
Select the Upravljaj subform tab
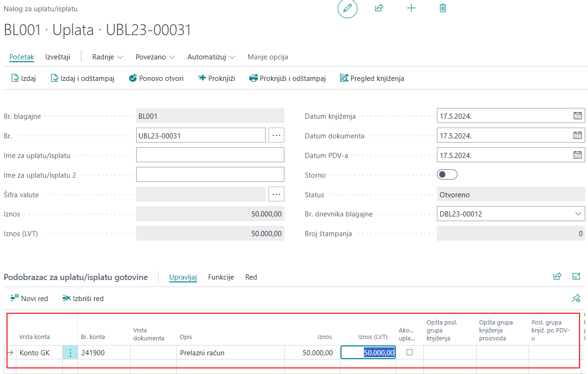pos(183,277)
